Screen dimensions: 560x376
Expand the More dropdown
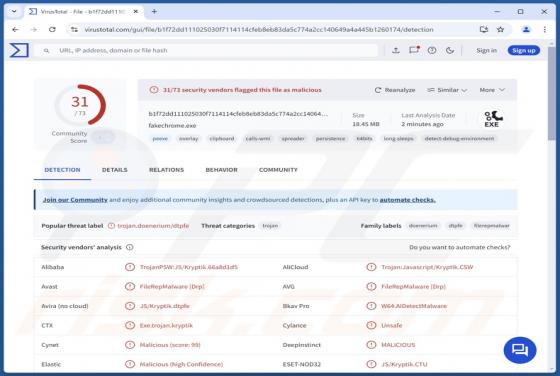point(492,90)
